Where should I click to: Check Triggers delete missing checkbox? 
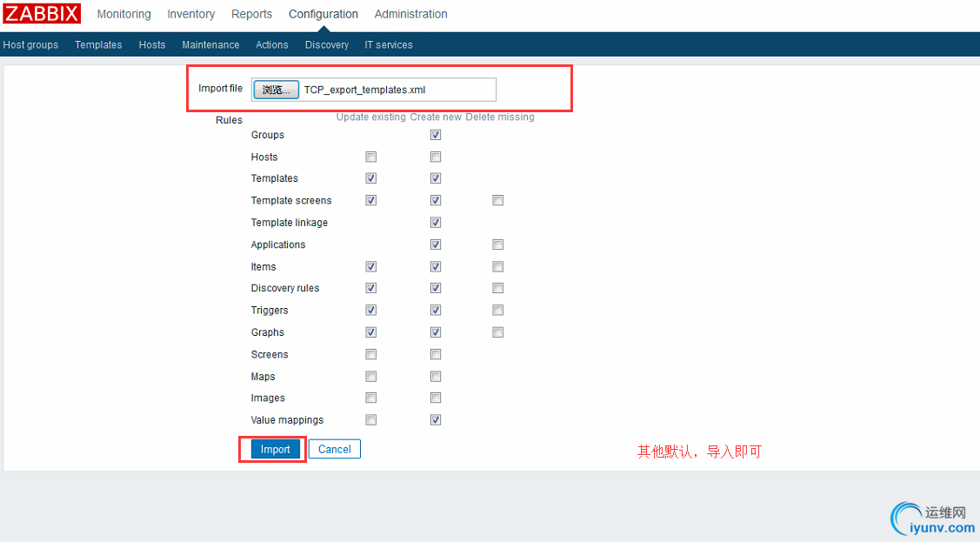pyautogui.click(x=497, y=310)
